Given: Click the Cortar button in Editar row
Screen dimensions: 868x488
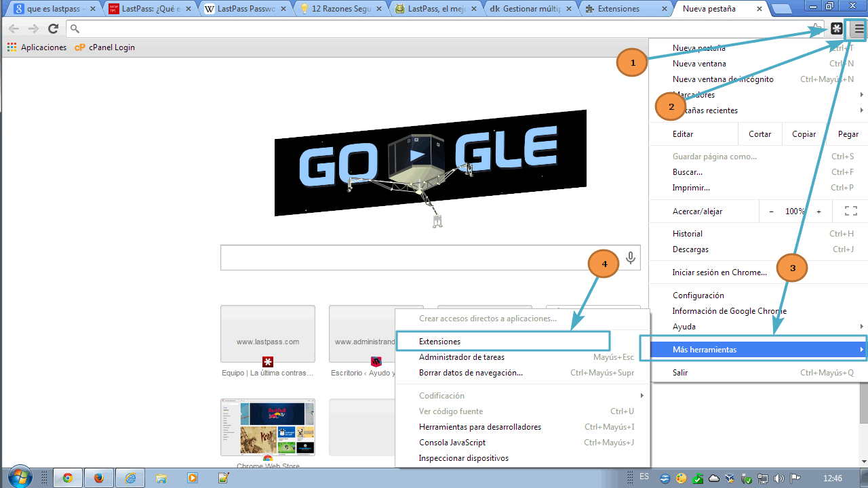Looking at the screenshot, I should [759, 134].
